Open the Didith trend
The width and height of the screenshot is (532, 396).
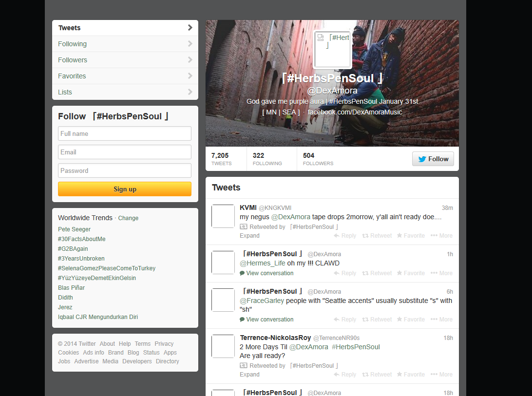[65, 297]
